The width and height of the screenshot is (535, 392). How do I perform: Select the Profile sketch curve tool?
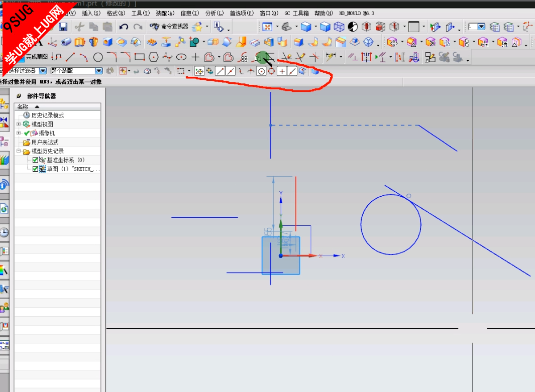point(57,57)
